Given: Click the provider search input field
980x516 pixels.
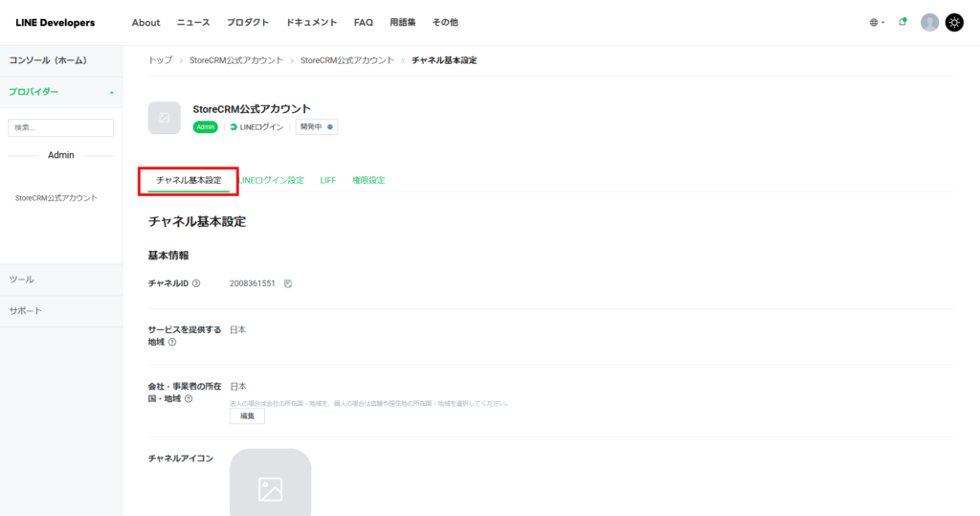Looking at the screenshot, I should [x=60, y=127].
